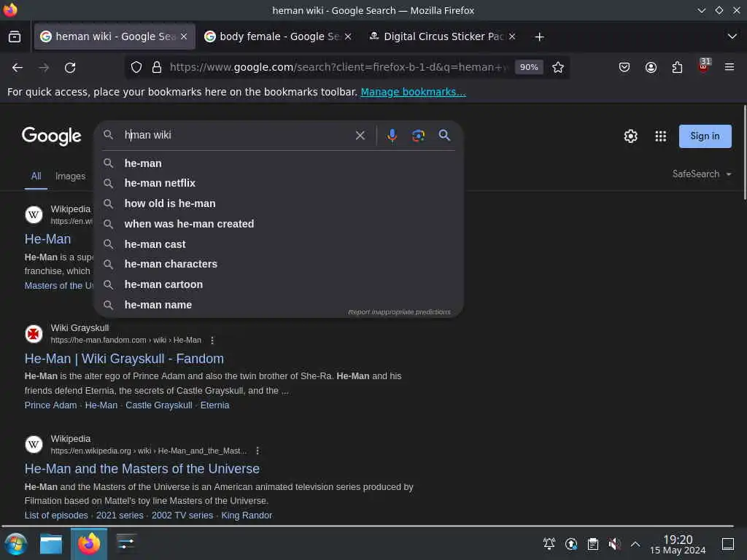Image resolution: width=747 pixels, height=560 pixels.
Task: Open the Firefox account icon
Action: (651, 67)
